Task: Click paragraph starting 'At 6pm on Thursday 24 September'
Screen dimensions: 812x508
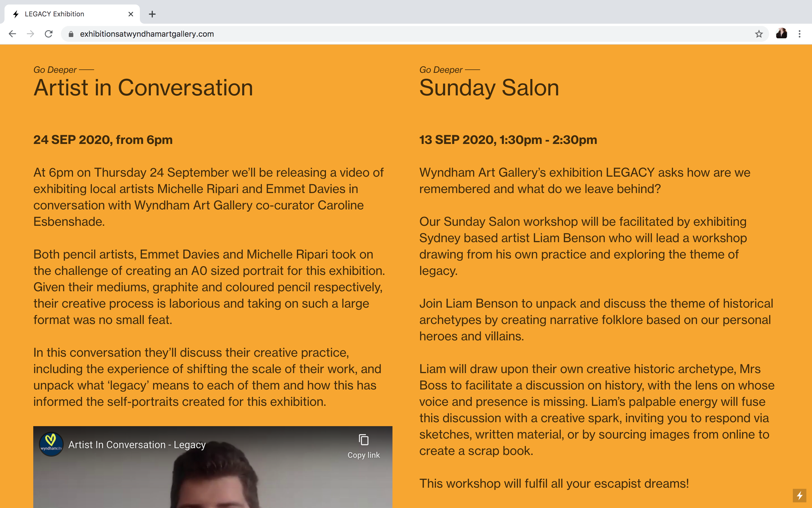Action: coord(208,197)
